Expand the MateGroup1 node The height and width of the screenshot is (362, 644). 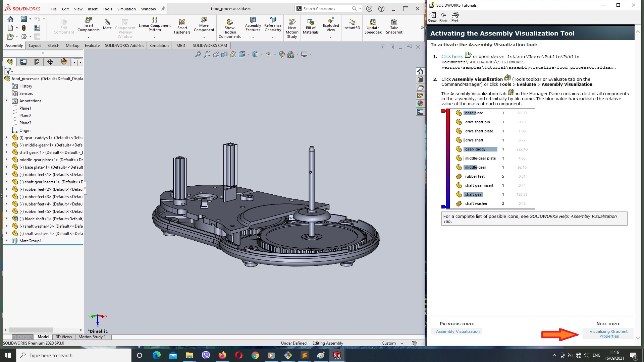[6, 241]
